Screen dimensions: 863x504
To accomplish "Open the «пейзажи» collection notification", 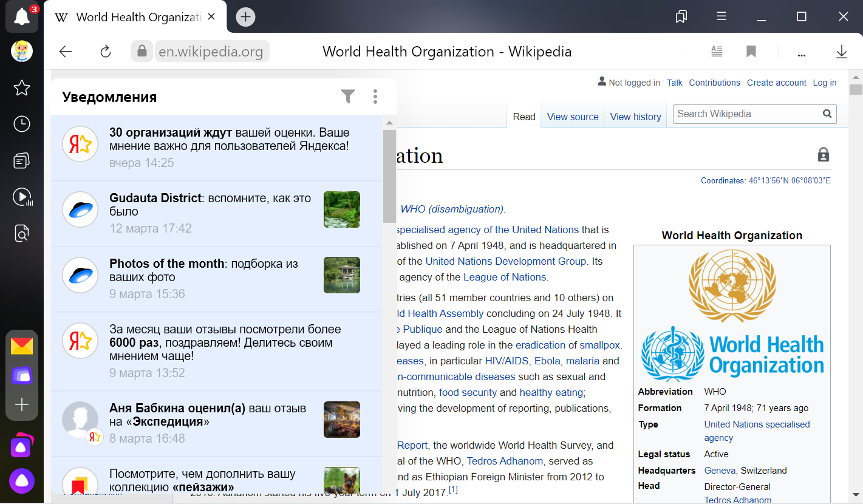I will [x=217, y=475].
